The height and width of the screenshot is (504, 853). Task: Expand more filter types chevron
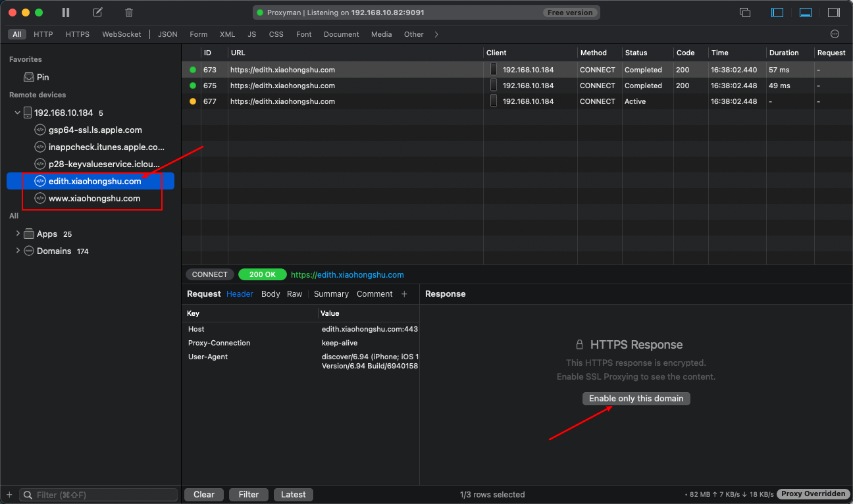(x=436, y=34)
